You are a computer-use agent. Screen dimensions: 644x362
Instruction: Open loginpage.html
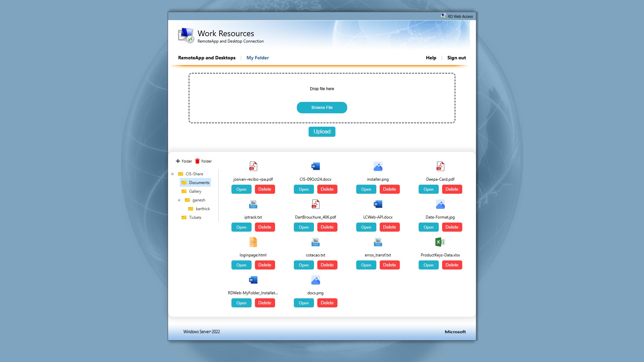pos(241,265)
